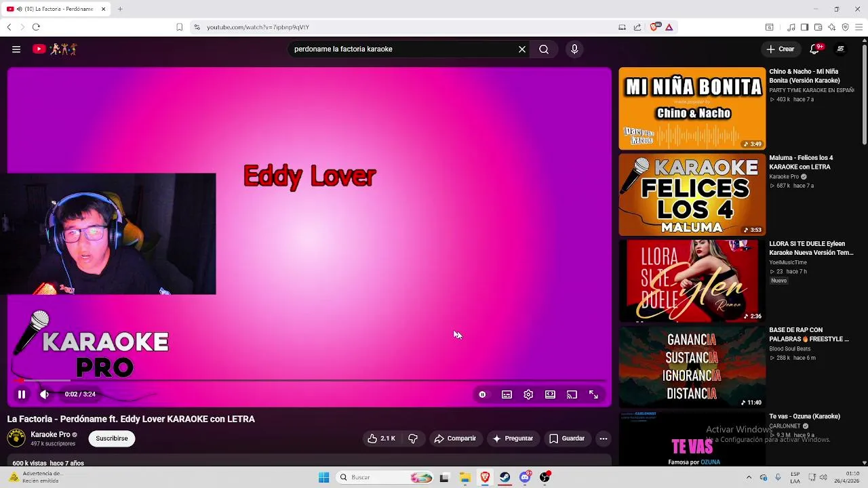Toggle subtitles in the player
Image resolution: width=868 pixels, height=488 pixels.
[x=507, y=394]
